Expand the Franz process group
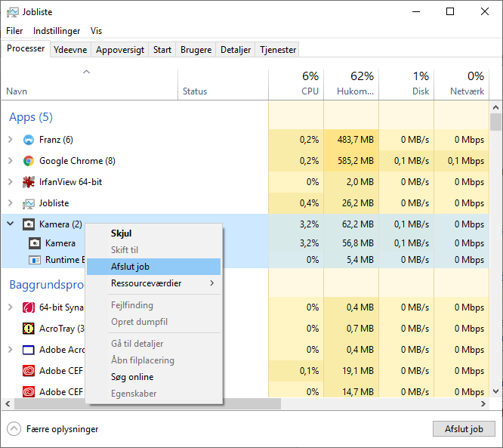The height and width of the screenshot is (448, 503). [10, 140]
